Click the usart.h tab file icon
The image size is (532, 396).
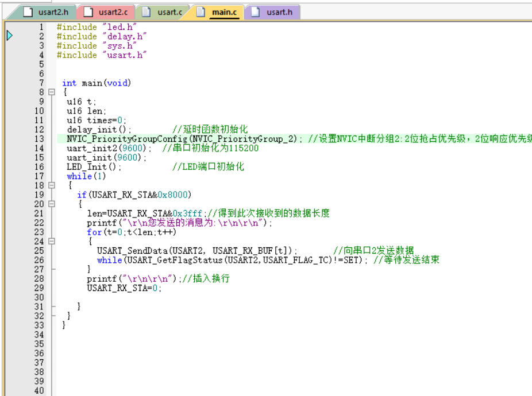click(x=255, y=12)
